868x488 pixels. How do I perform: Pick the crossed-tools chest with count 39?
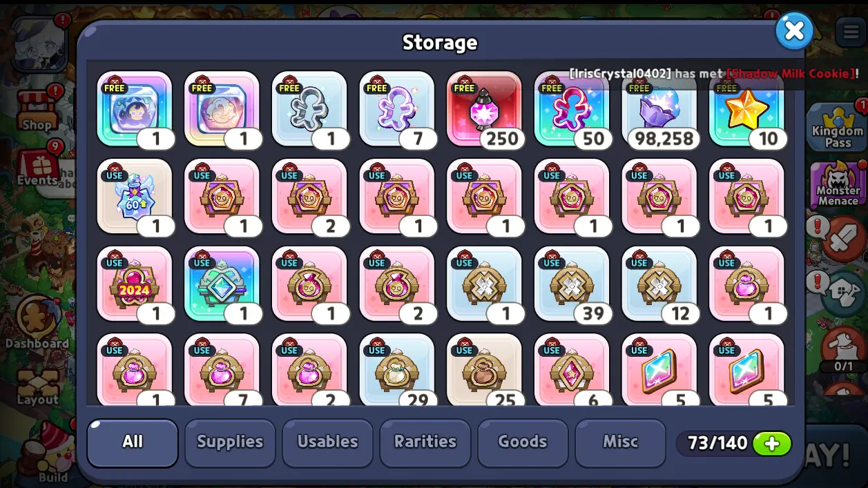click(x=572, y=284)
